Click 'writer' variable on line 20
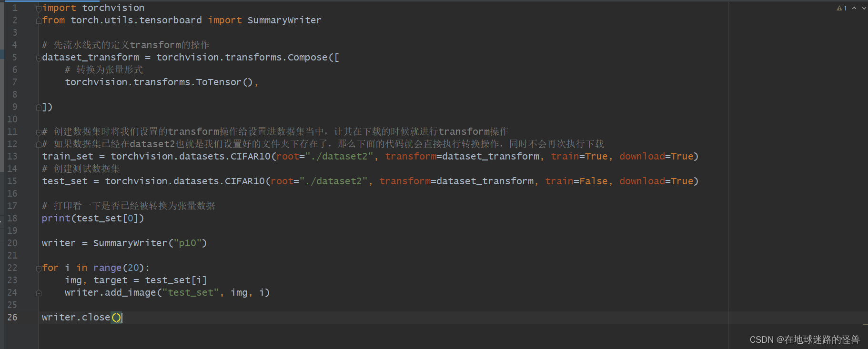The height and width of the screenshot is (349, 868). pyautogui.click(x=59, y=243)
